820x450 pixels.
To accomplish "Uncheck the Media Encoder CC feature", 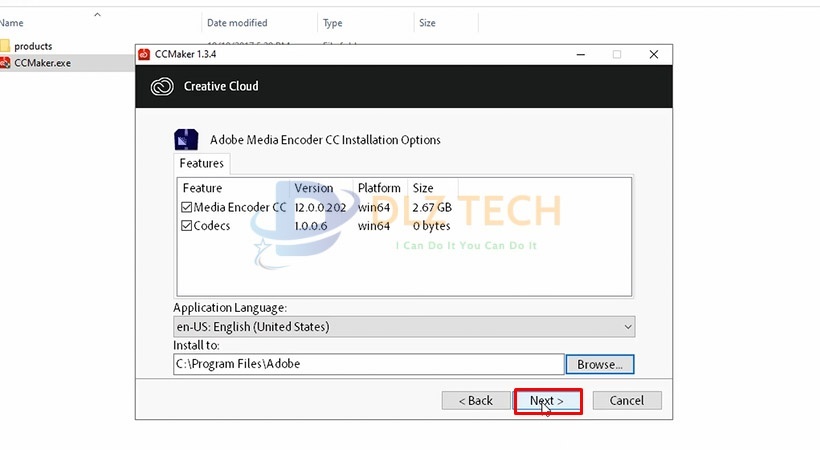I will (x=187, y=207).
